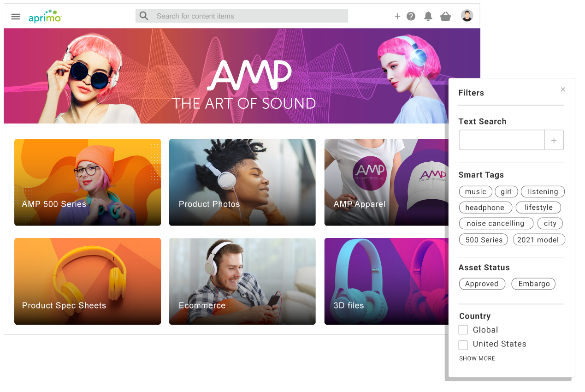
Task: Click the user profile avatar
Action: (x=467, y=15)
